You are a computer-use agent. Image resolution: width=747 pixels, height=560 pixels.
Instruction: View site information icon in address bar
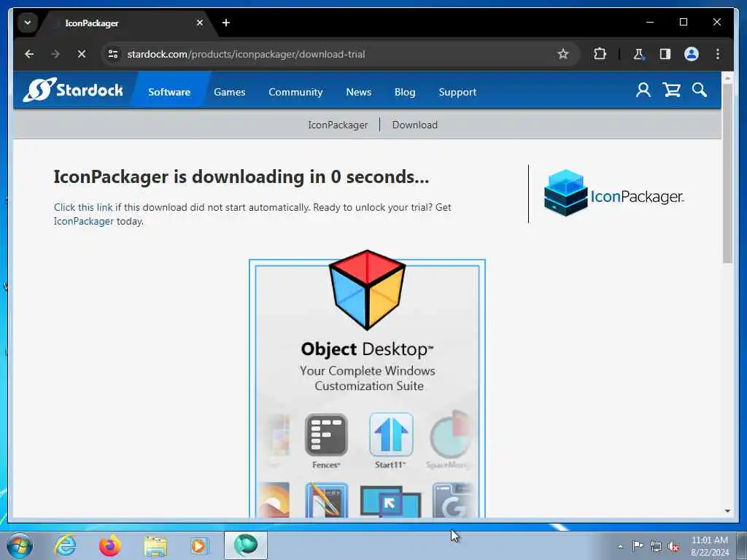click(x=113, y=54)
